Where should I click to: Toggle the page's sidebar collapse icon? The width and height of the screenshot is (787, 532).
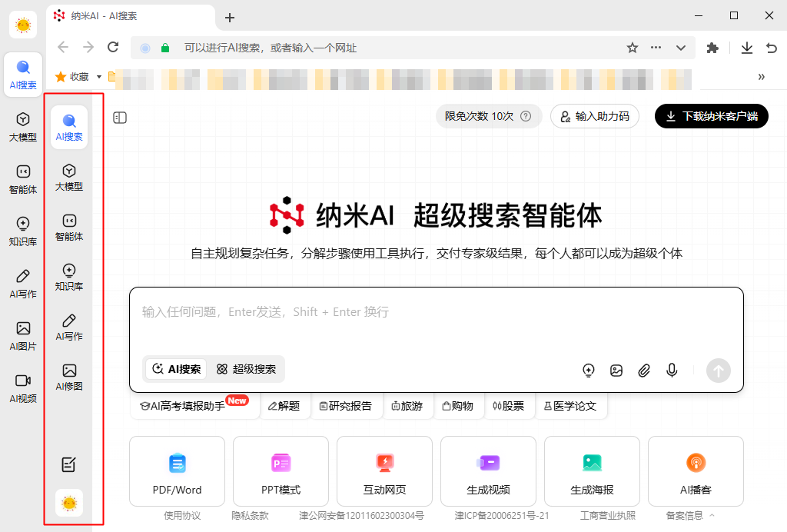pyautogui.click(x=120, y=118)
